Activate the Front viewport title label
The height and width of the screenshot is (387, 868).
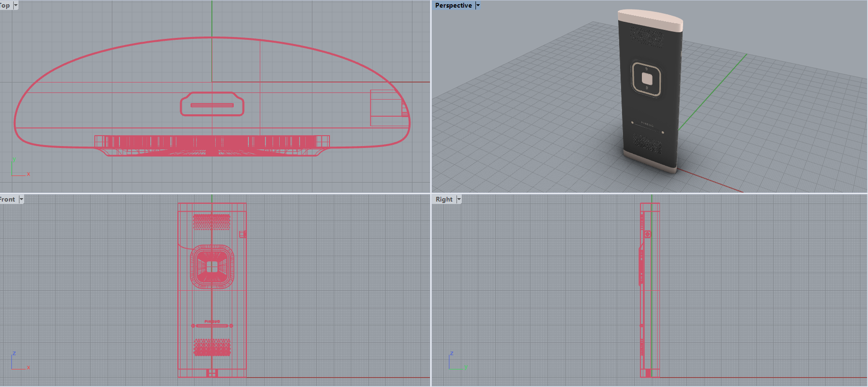(x=8, y=200)
